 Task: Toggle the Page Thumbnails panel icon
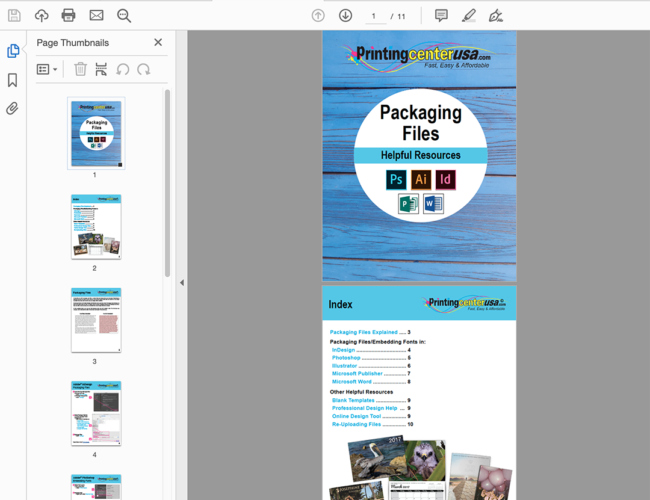click(x=13, y=51)
